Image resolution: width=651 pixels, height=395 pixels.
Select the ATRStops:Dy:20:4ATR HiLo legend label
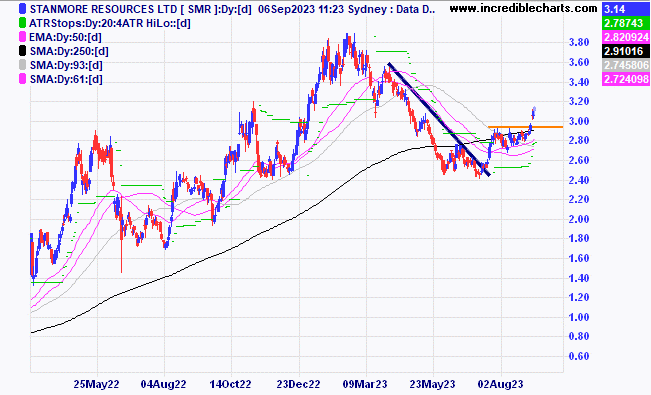110,23
